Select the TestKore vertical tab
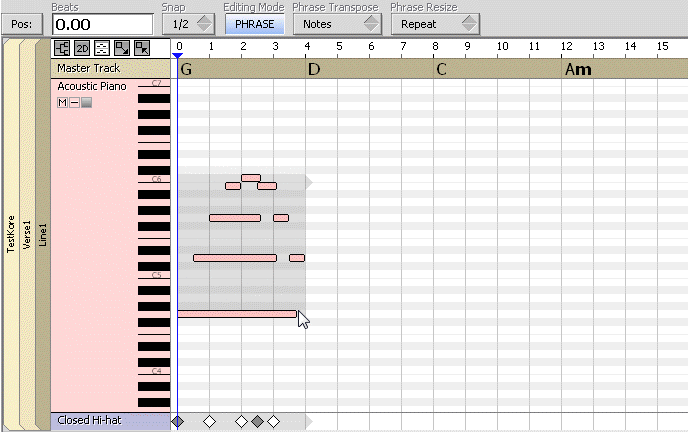The width and height of the screenshot is (688, 432). pyautogui.click(x=11, y=234)
